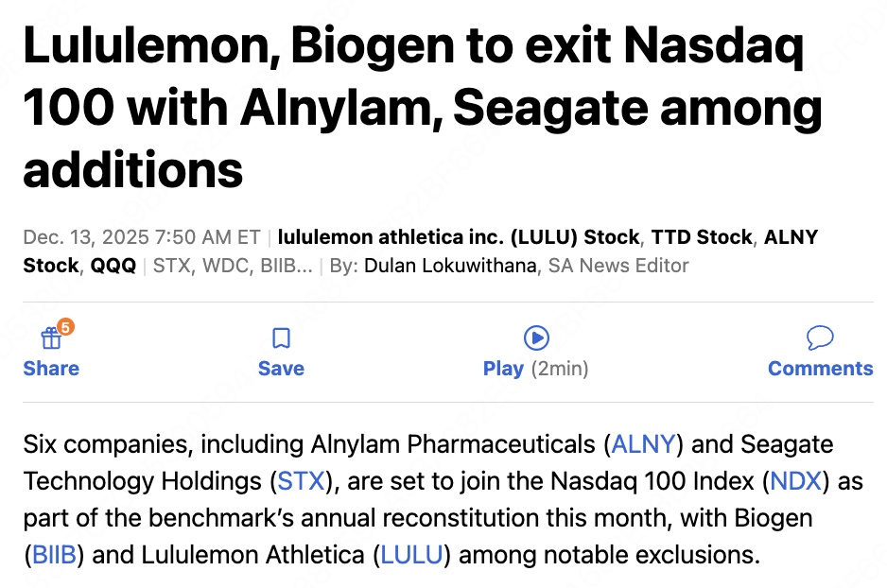Click the Comments text label
The width and height of the screenshot is (887, 588).
[x=820, y=369]
